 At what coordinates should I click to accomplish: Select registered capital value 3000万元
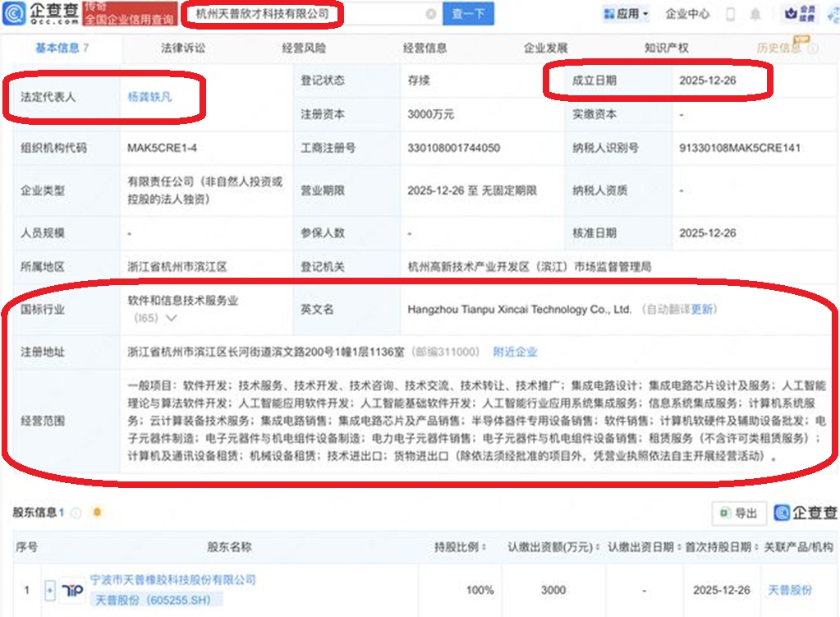(x=431, y=114)
